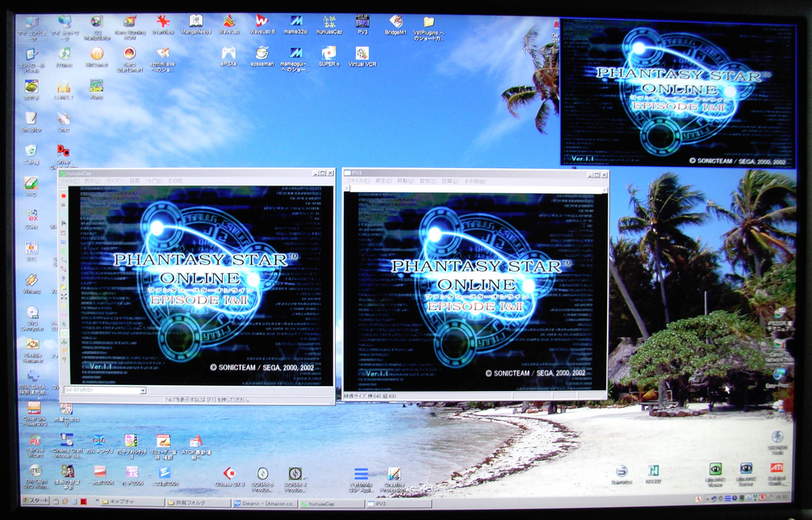
Task: Open 設定(T) menu in PV3 window
Action: point(428,181)
